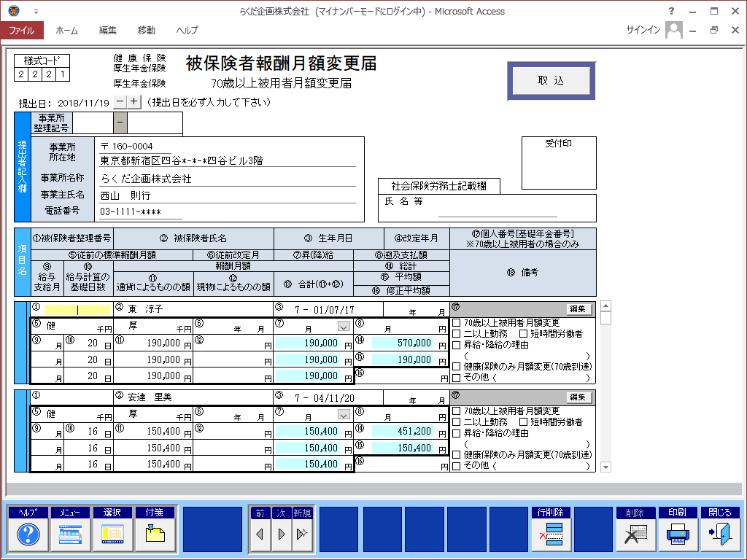The height and width of the screenshot is (560, 747).
Task: Click the 事業主氏名 field 西山 則行
Action: coord(228,195)
